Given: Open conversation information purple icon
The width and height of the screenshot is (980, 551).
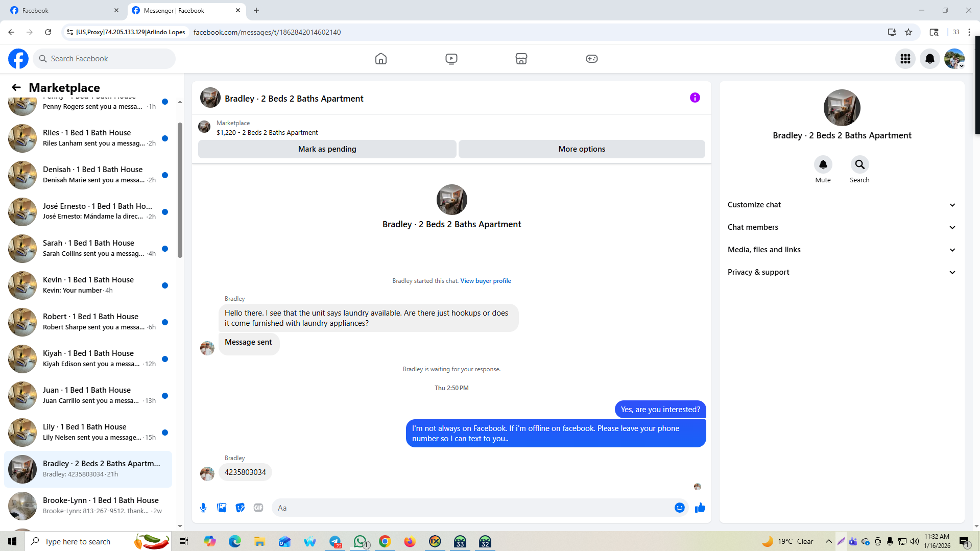Looking at the screenshot, I should [695, 98].
